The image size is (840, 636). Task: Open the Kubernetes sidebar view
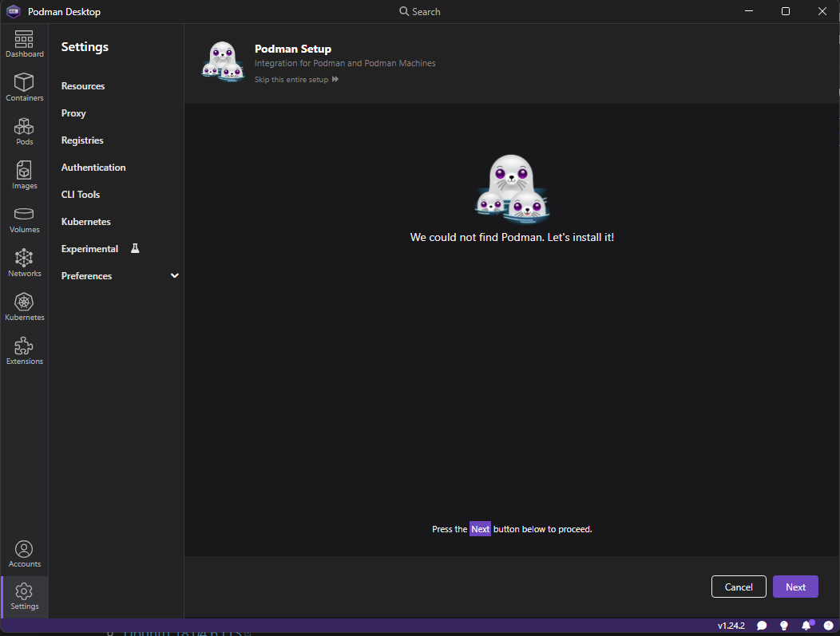coord(24,306)
